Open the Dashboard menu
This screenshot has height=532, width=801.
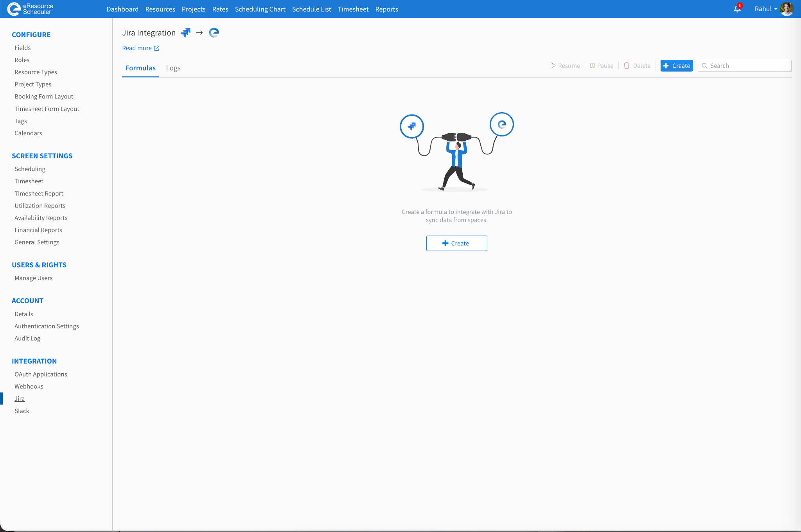[x=122, y=9]
